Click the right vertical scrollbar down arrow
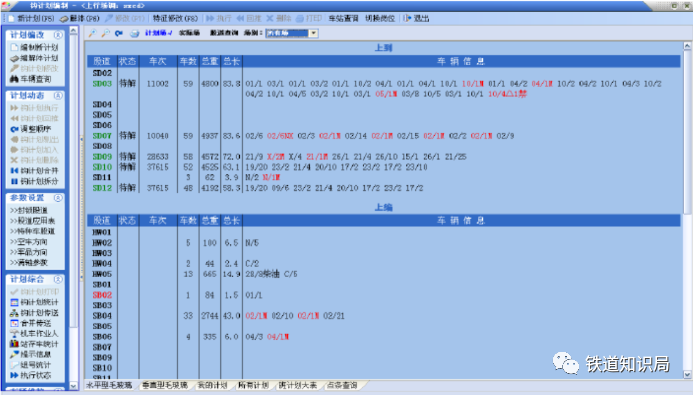 point(687,374)
